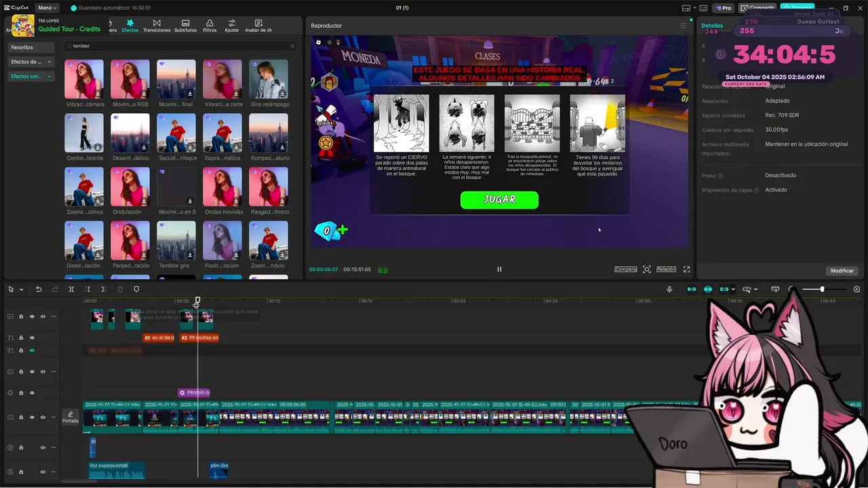
Task: Pause playback in the player
Action: [499, 269]
